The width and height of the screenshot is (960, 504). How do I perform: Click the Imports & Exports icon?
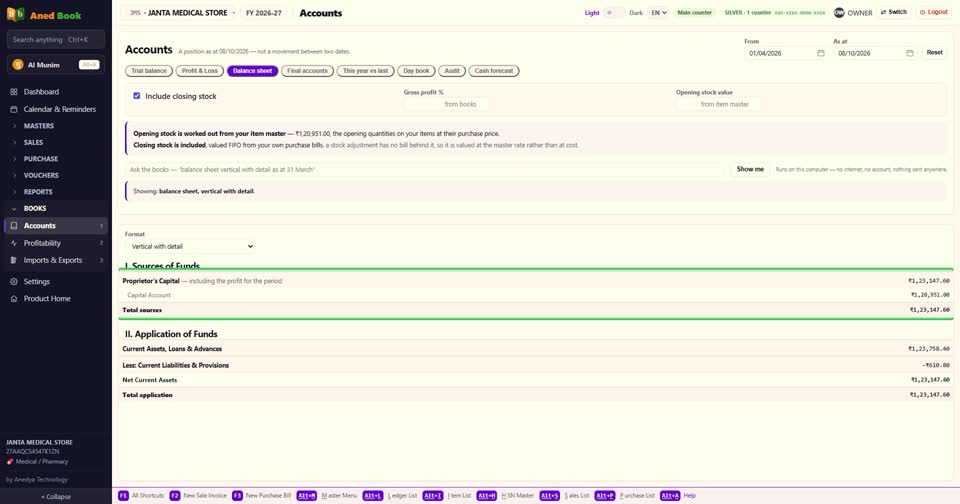click(x=13, y=260)
